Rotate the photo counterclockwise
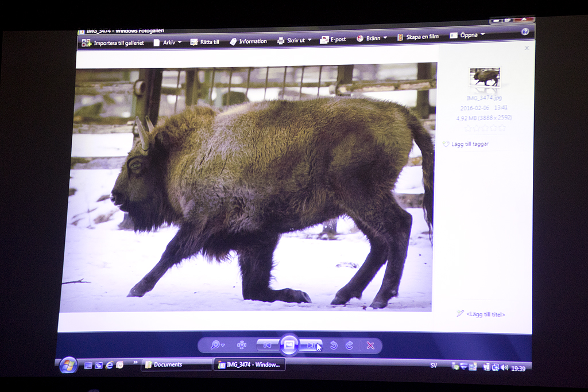Screen dimensions: 588x392 (334, 346)
